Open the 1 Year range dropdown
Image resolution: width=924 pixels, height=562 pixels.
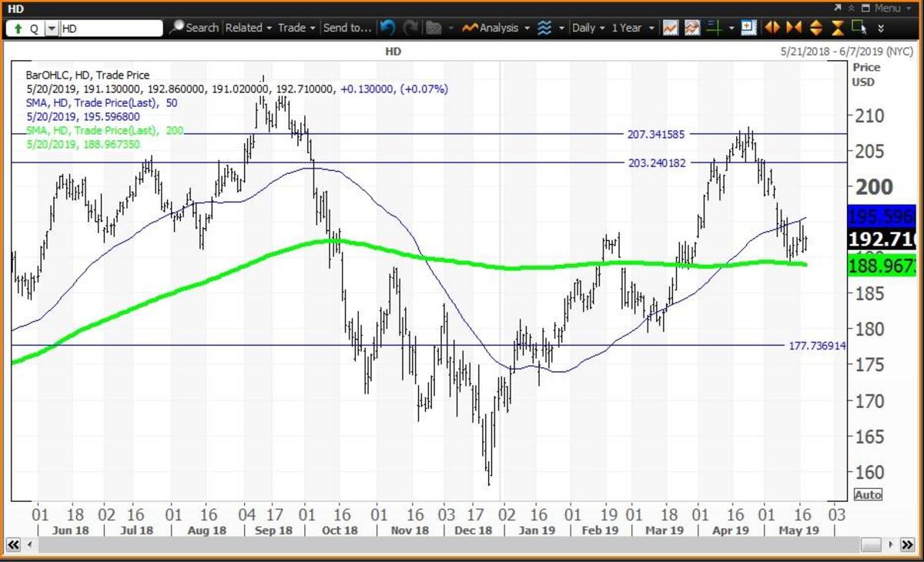coord(631,28)
